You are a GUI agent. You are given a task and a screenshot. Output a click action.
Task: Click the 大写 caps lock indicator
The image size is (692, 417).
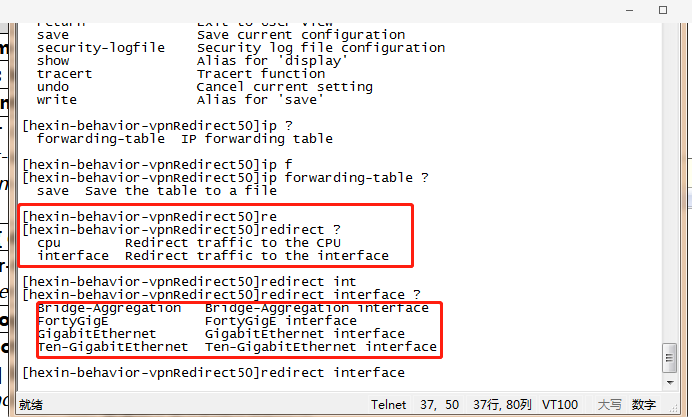(609, 405)
